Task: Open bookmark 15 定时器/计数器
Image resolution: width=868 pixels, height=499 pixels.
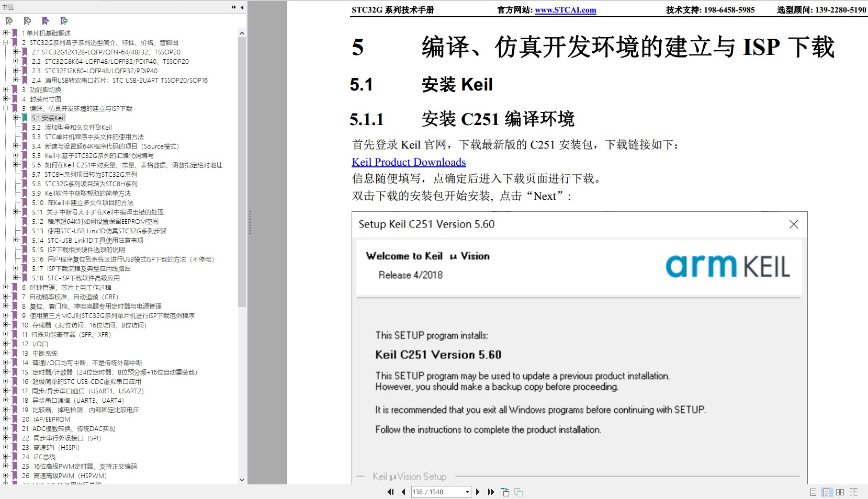Action: pyautogui.click(x=110, y=372)
